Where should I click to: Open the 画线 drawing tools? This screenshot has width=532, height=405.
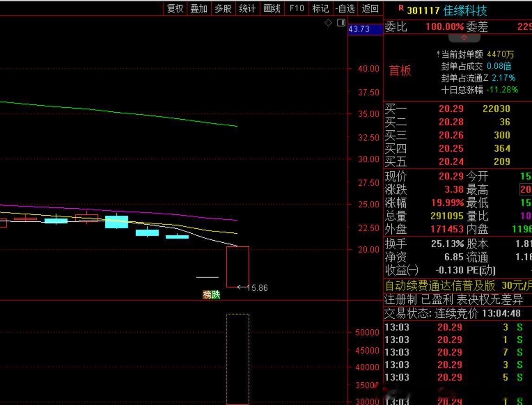coord(272,8)
